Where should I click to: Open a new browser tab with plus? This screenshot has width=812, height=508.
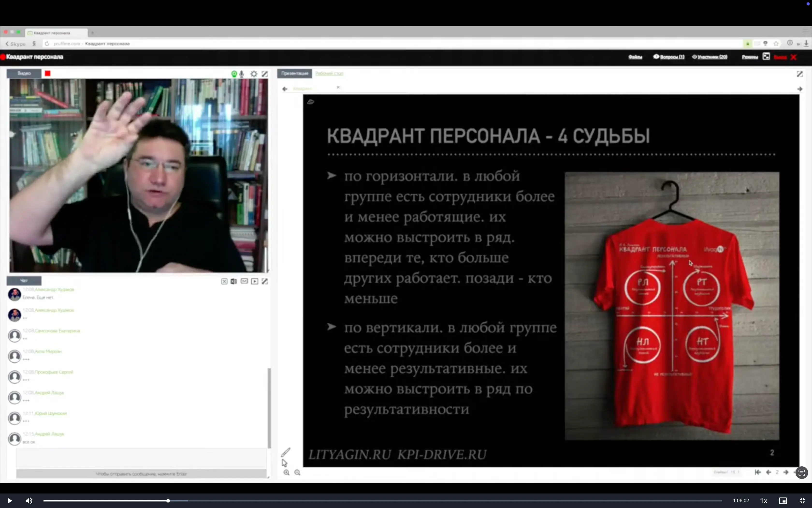(x=92, y=33)
